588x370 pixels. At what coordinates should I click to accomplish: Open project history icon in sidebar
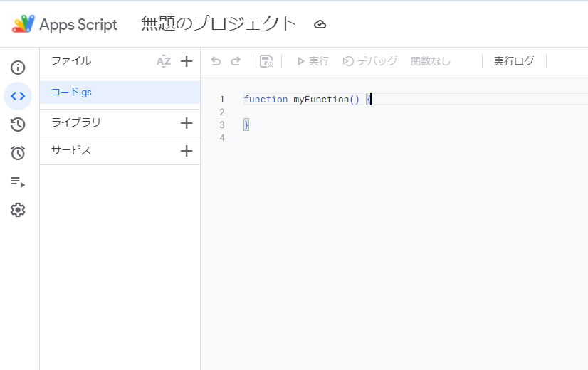point(18,125)
